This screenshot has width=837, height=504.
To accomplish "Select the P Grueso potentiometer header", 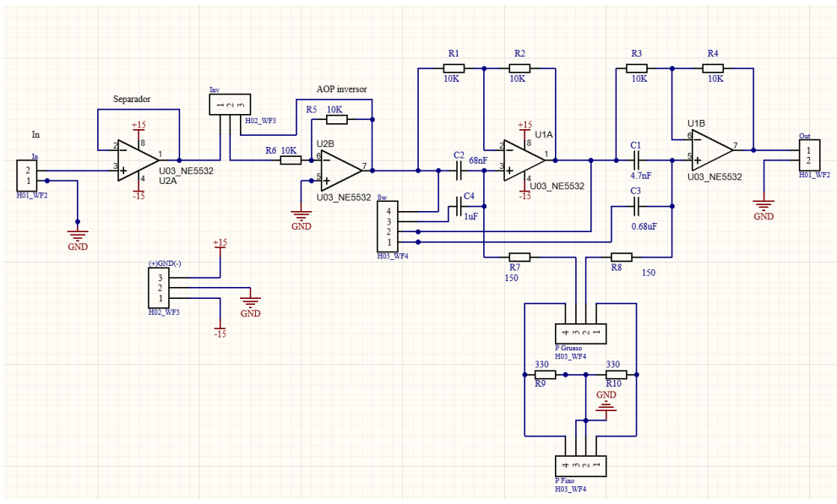I will (581, 333).
